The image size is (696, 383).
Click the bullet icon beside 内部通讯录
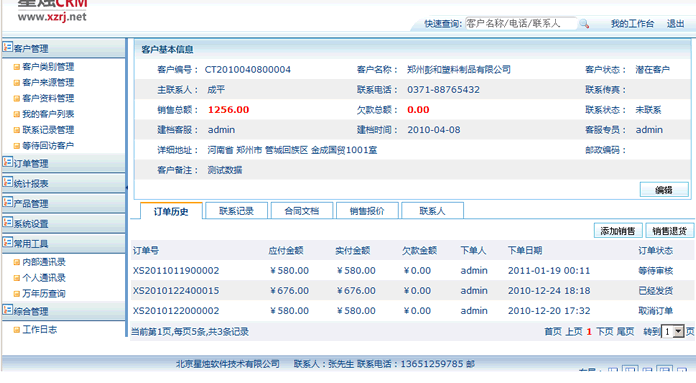(x=17, y=262)
